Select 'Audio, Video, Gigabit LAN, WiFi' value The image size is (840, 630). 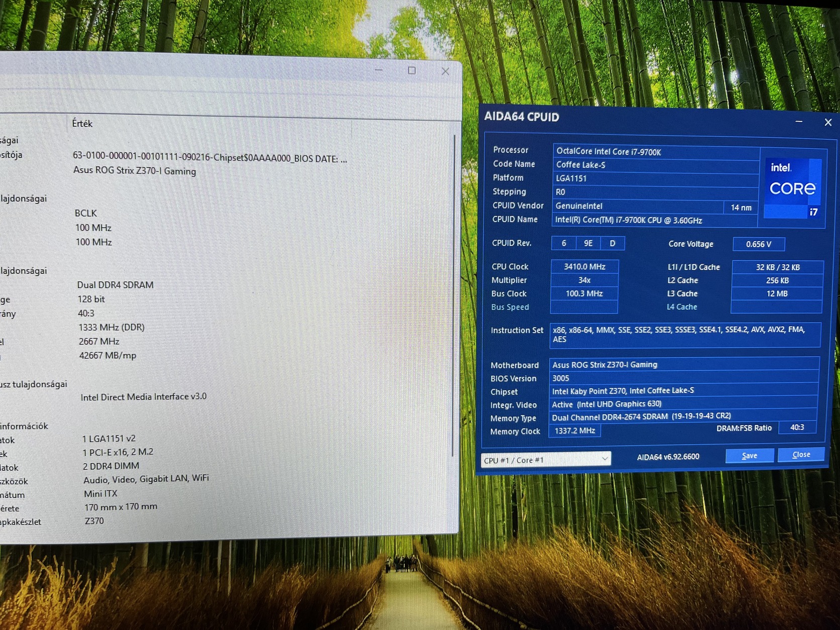click(146, 479)
